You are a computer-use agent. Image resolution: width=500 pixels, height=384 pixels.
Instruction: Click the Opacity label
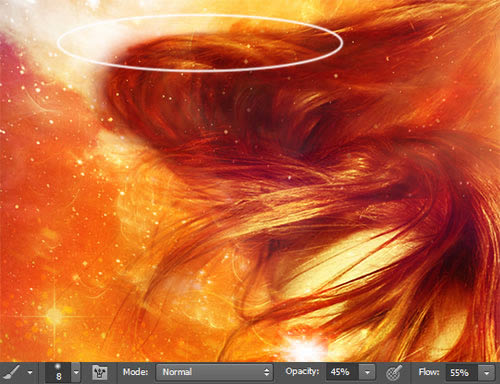point(302,371)
